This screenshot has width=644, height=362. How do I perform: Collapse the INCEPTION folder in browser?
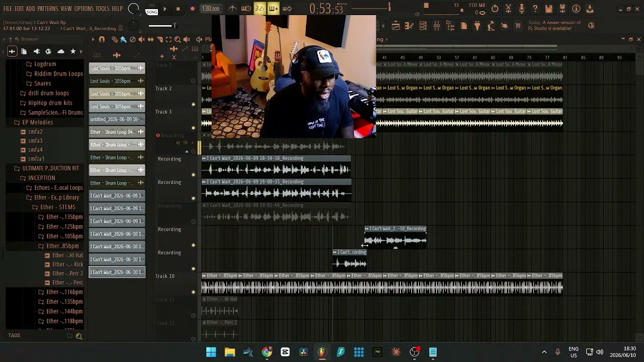click(37, 178)
